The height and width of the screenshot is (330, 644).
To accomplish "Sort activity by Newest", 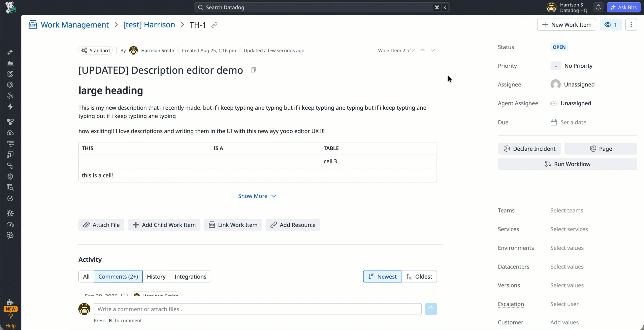I will [x=382, y=277].
